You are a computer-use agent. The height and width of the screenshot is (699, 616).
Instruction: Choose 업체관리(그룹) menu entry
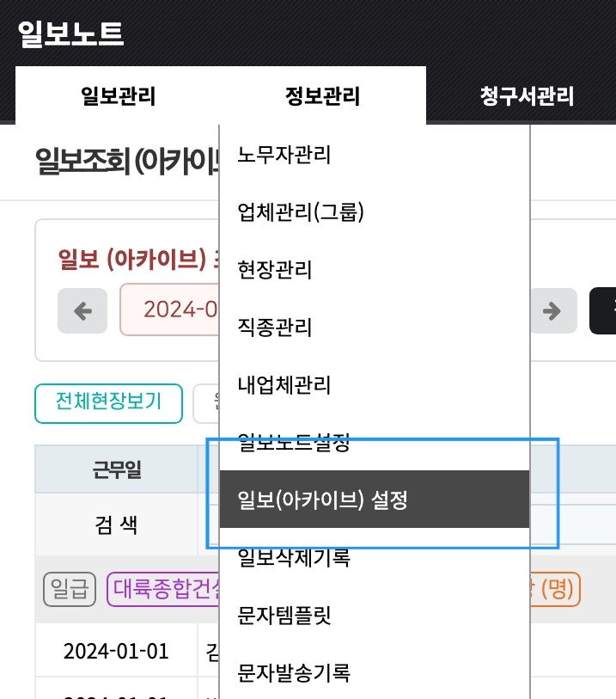pos(301,212)
